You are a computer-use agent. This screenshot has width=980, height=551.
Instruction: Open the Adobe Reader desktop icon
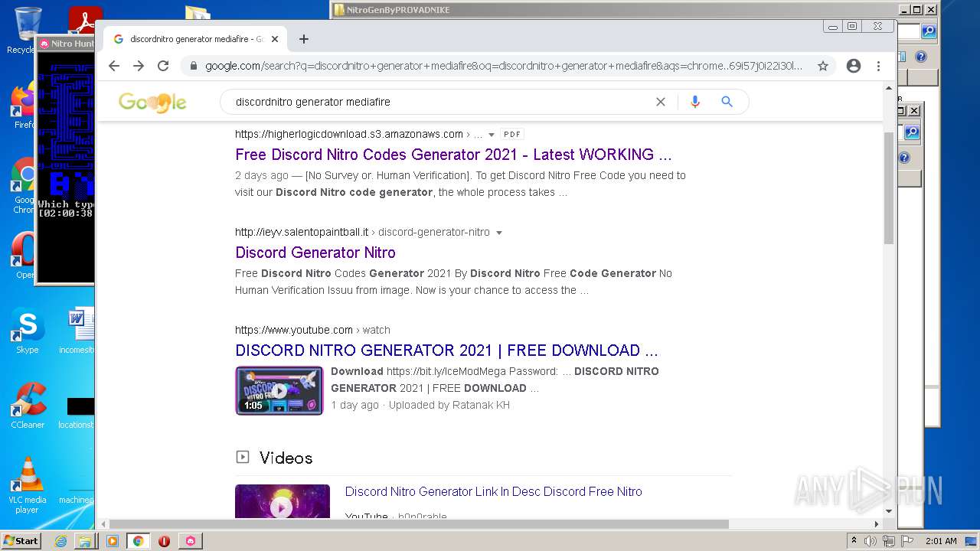[x=85, y=19]
